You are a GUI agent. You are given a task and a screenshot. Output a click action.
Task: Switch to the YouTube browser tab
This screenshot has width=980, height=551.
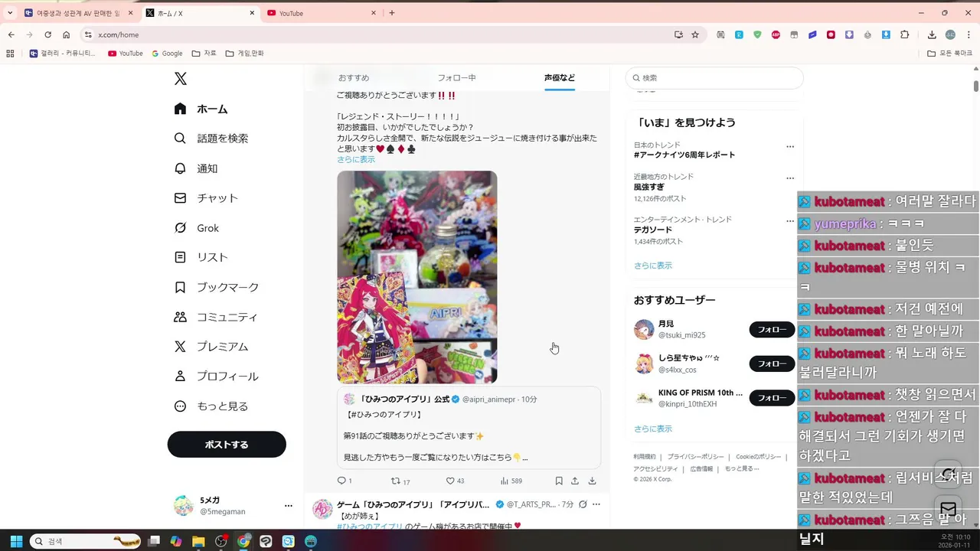322,13
